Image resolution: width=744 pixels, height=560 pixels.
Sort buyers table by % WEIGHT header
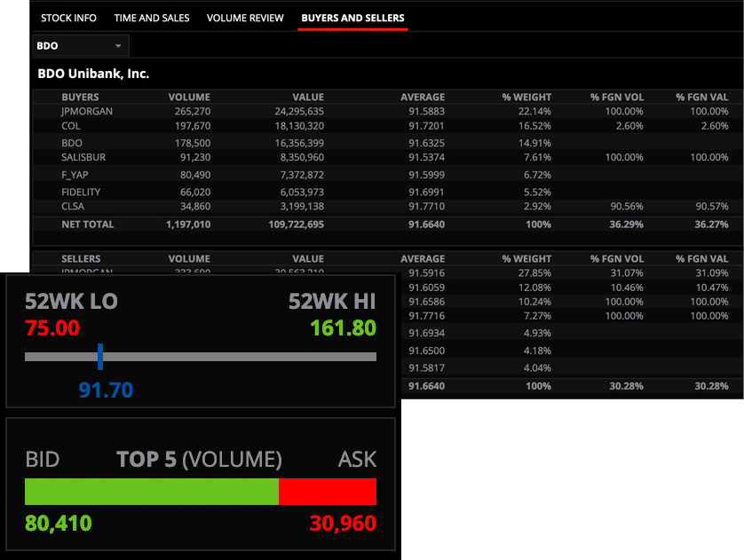click(526, 97)
